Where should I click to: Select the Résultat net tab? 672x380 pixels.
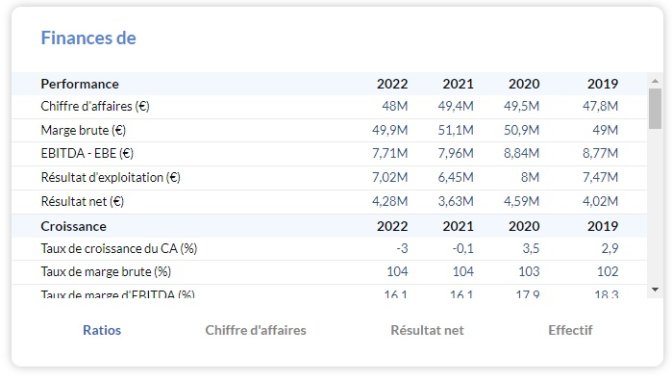coord(427,330)
